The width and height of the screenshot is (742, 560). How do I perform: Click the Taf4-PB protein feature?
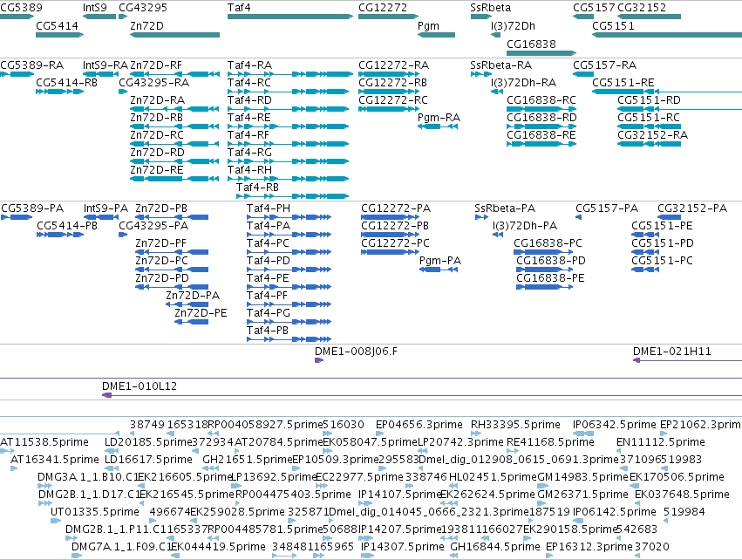point(289,339)
